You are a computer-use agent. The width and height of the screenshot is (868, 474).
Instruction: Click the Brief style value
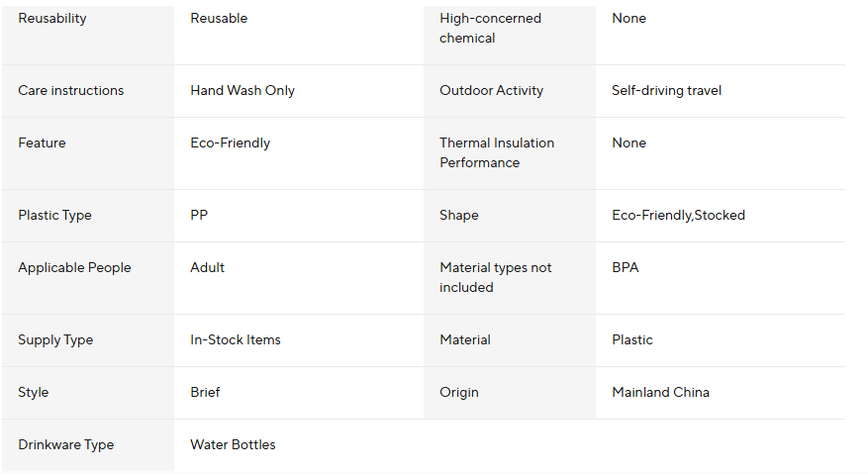click(205, 393)
